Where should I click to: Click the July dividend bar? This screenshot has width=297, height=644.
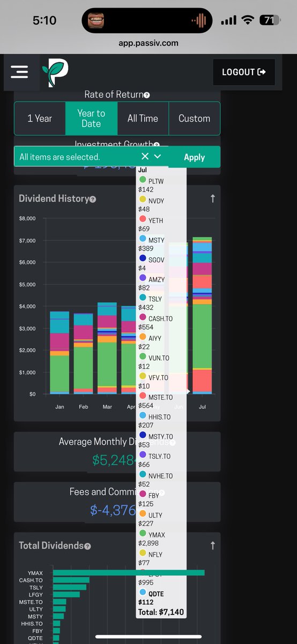202,316
